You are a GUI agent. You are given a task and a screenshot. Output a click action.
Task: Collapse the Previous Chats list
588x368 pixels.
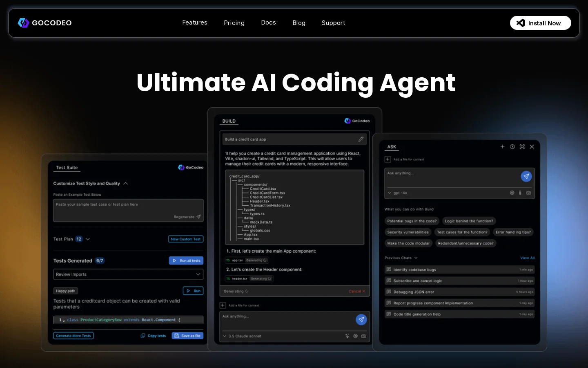pos(416,258)
